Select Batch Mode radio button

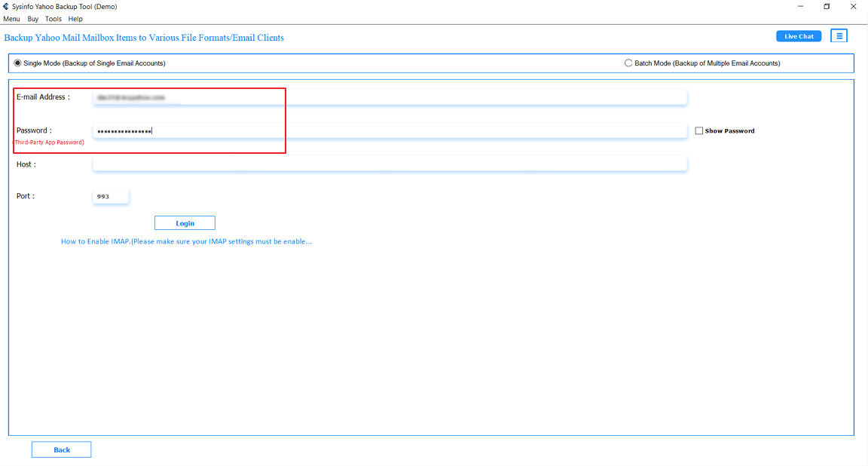pyautogui.click(x=628, y=63)
